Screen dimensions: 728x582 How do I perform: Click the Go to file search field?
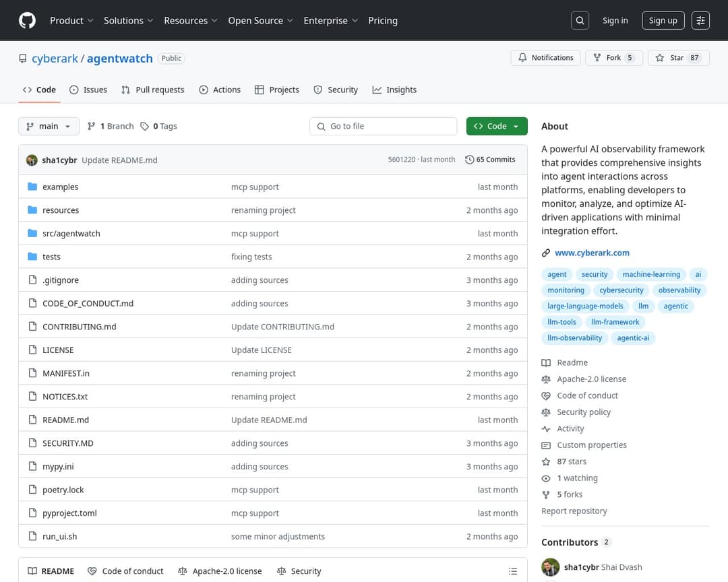click(383, 126)
